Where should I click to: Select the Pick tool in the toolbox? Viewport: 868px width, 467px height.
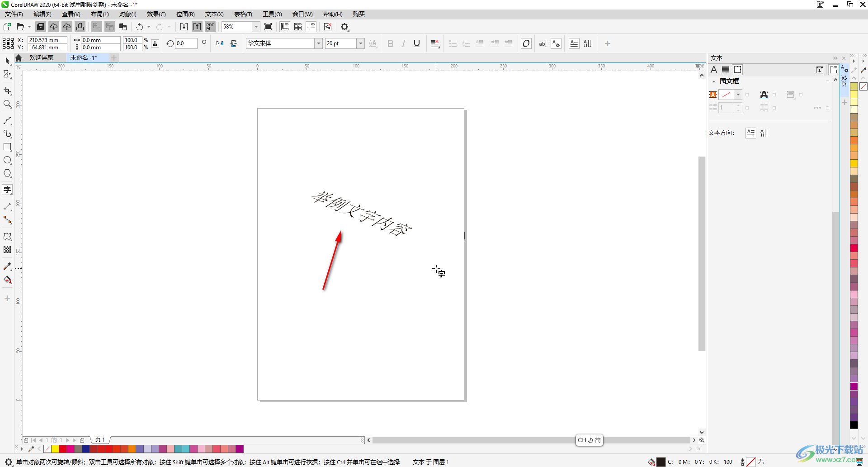(7, 60)
